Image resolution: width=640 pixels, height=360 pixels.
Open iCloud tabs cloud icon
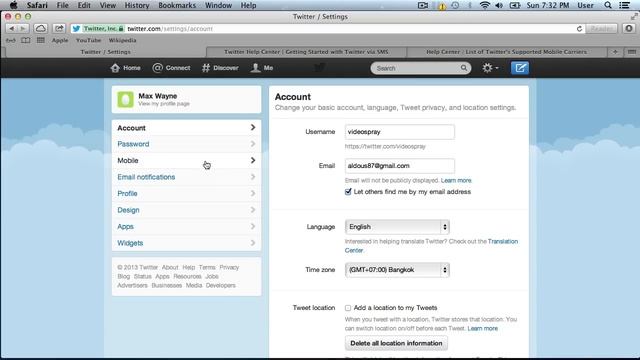coord(40,29)
